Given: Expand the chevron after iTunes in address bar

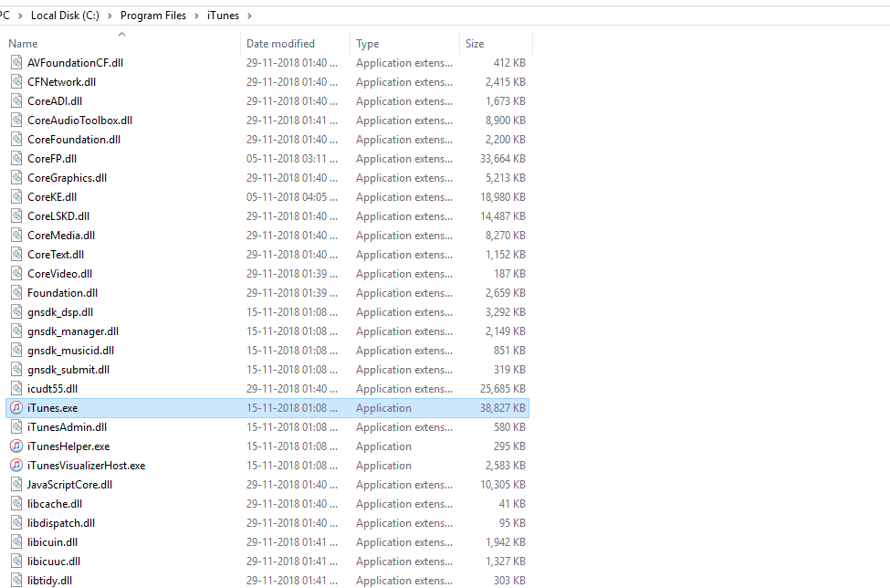Looking at the screenshot, I should coord(249,16).
